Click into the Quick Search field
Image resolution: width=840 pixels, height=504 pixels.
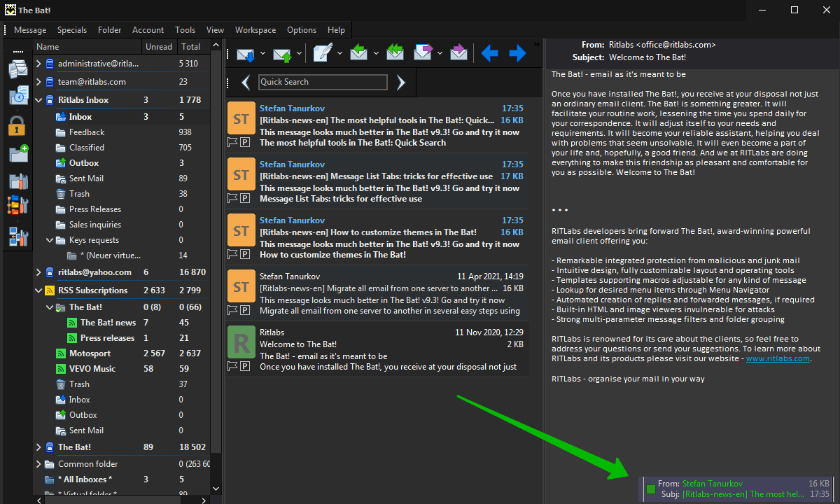coord(323,82)
